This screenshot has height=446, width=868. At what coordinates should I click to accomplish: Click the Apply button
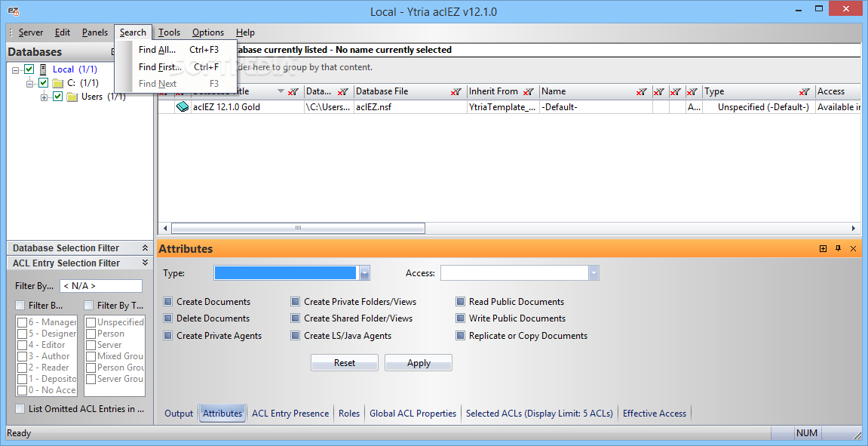(419, 363)
